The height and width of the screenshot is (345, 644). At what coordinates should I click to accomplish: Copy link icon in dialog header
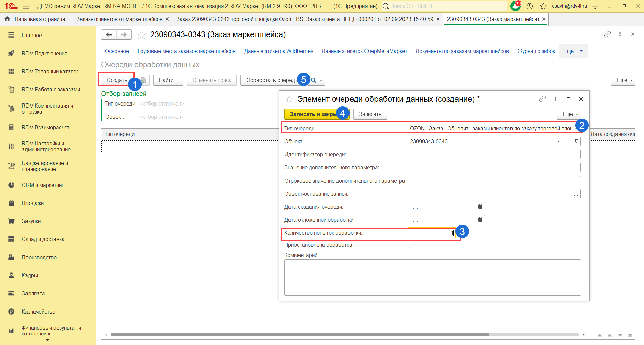point(542,99)
